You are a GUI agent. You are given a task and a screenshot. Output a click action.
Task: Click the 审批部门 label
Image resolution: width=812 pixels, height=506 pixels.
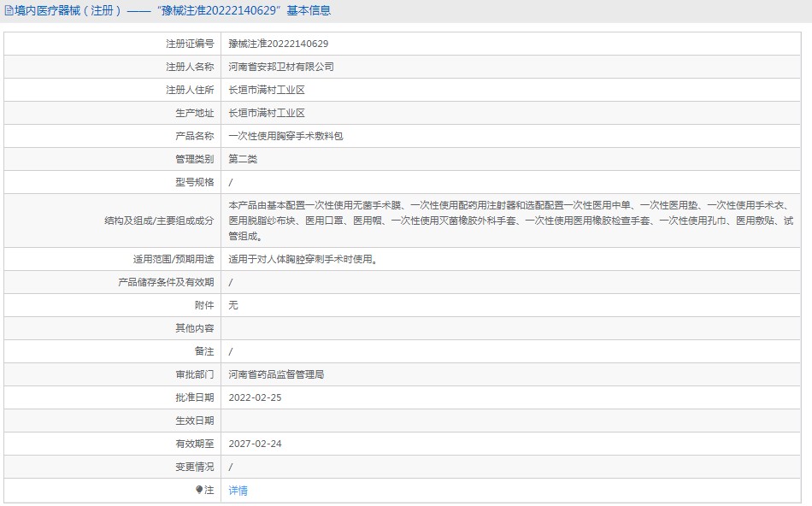click(x=194, y=374)
